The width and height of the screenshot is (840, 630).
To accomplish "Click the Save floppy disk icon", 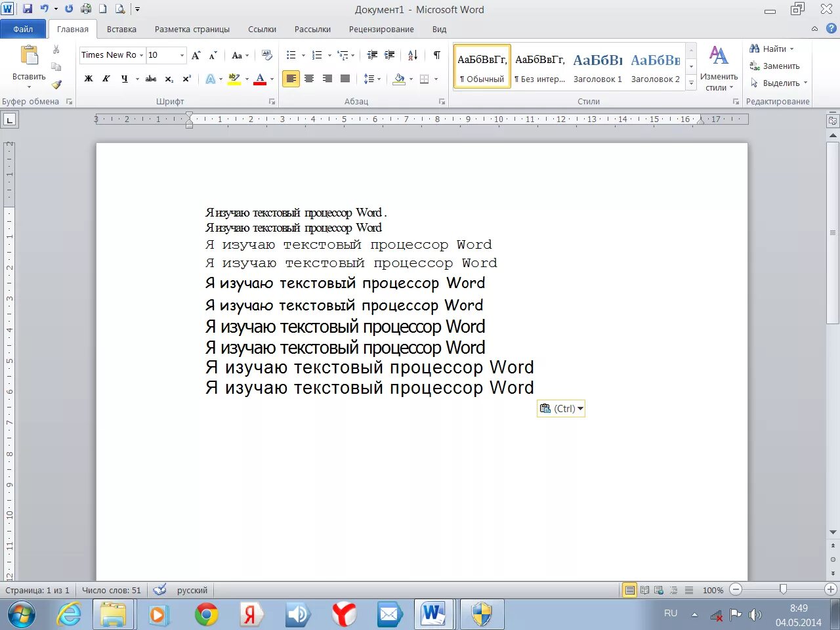I will pyautogui.click(x=28, y=9).
